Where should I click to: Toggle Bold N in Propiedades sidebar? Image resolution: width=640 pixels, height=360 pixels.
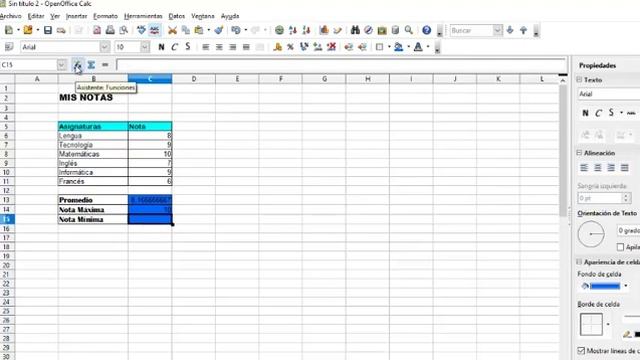(x=585, y=113)
